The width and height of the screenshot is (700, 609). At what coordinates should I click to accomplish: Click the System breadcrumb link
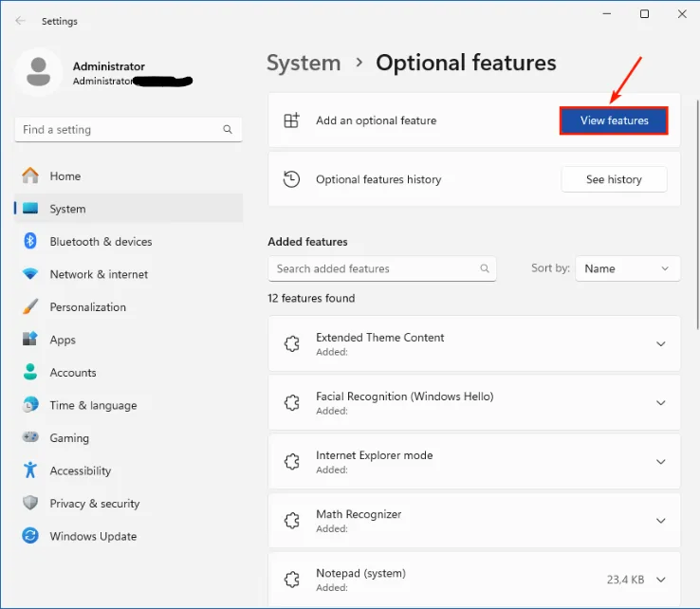pyautogui.click(x=304, y=64)
